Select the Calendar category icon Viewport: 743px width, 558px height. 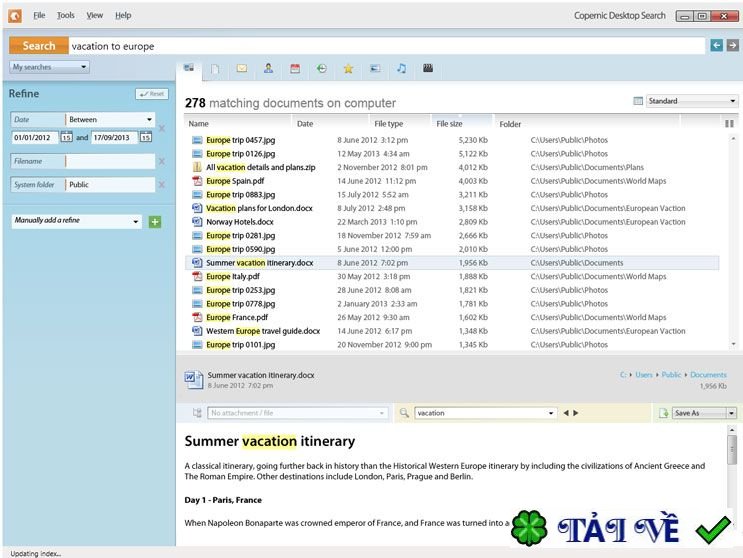(x=295, y=69)
